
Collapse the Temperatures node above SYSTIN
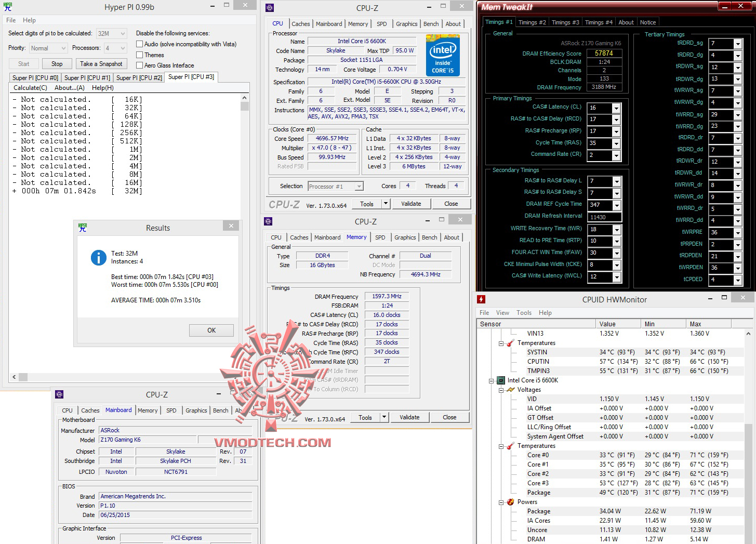click(x=501, y=343)
